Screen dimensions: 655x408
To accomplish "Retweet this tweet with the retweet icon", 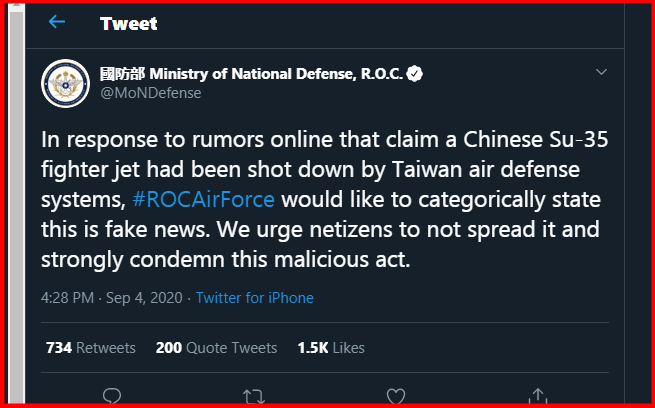I will tap(254, 396).
